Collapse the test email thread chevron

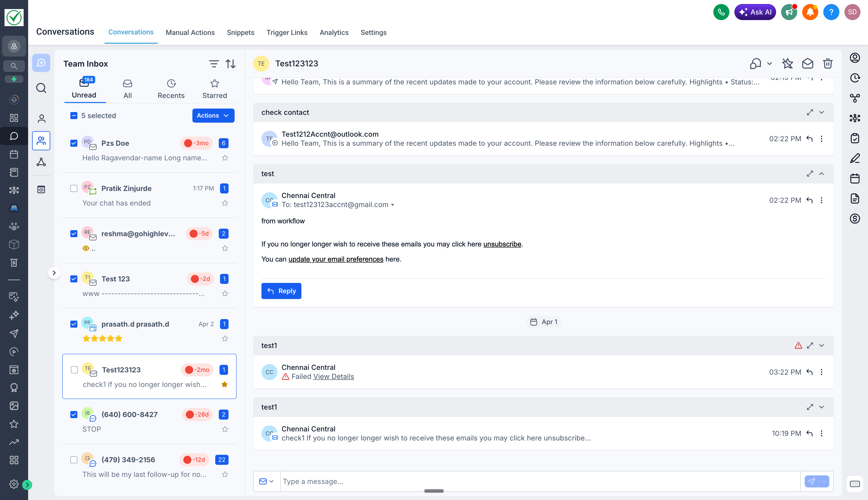tap(821, 174)
